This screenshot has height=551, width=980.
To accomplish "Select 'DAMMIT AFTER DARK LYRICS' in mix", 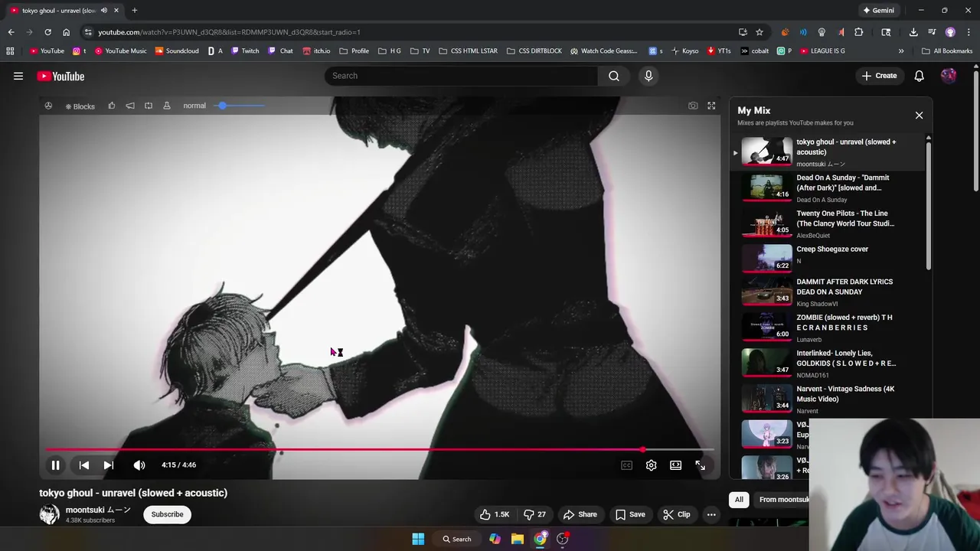I will (x=828, y=292).
